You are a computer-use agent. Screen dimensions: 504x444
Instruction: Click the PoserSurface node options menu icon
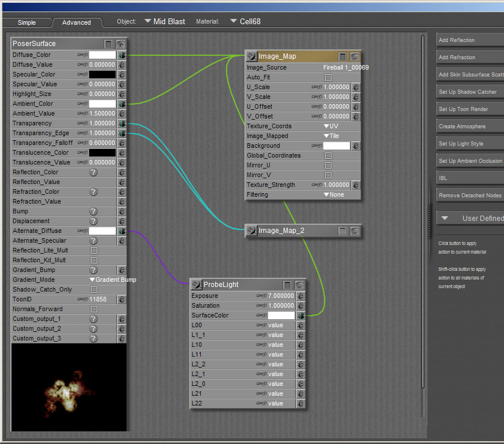pos(108,44)
